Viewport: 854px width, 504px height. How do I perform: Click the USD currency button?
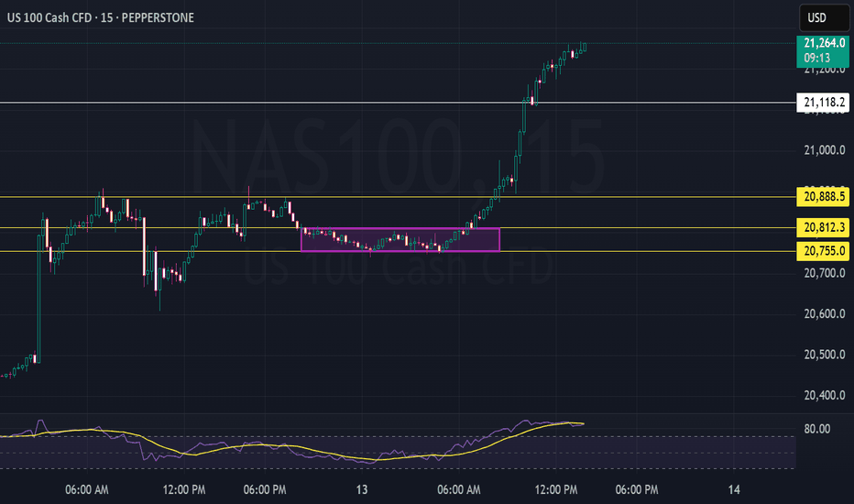pos(823,17)
